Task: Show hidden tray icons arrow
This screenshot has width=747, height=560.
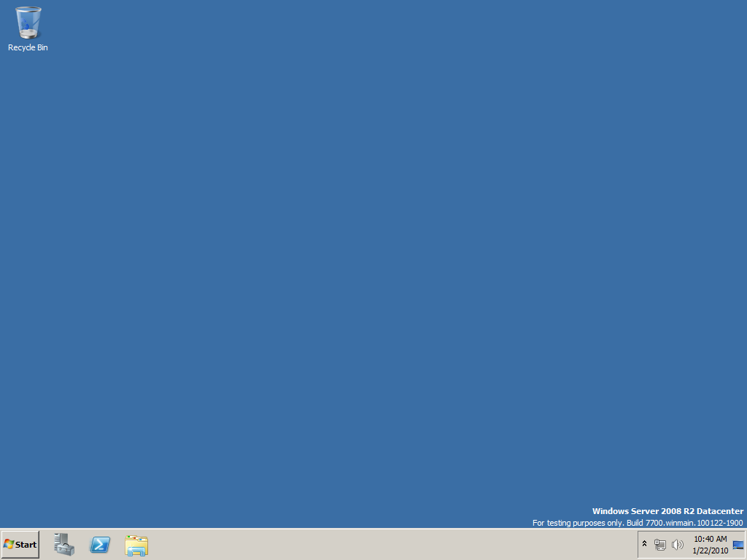Action: [645, 544]
